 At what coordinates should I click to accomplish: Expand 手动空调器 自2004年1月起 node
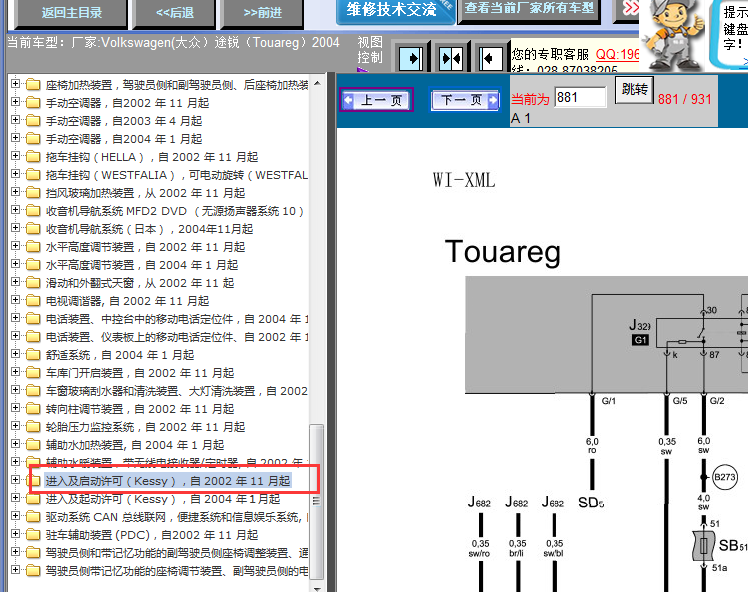(x=15, y=138)
